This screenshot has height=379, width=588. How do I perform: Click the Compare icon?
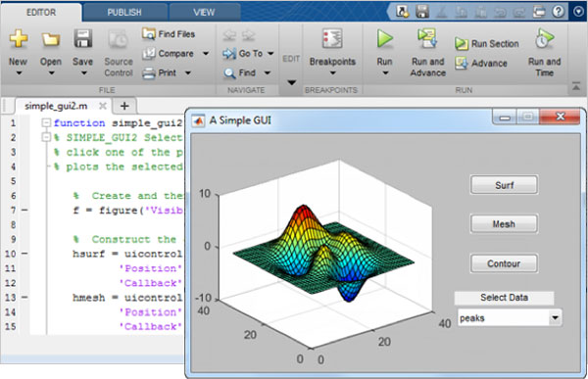(x=149, y=54)
